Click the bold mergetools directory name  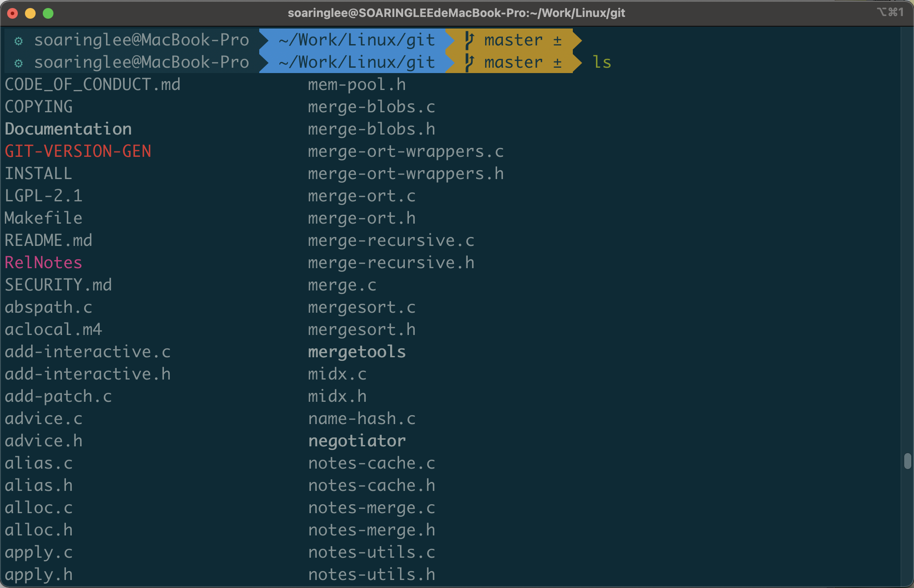(357, 352)
